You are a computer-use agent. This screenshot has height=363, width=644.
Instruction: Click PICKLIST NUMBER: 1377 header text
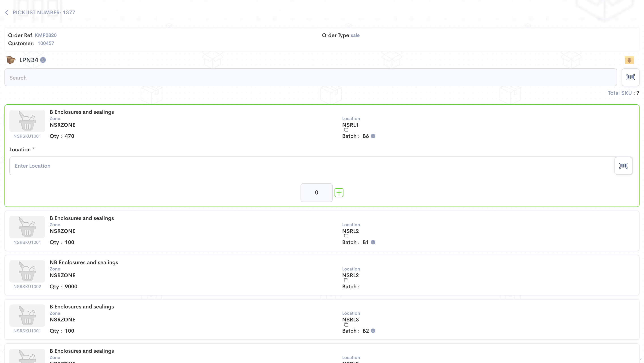44,13
